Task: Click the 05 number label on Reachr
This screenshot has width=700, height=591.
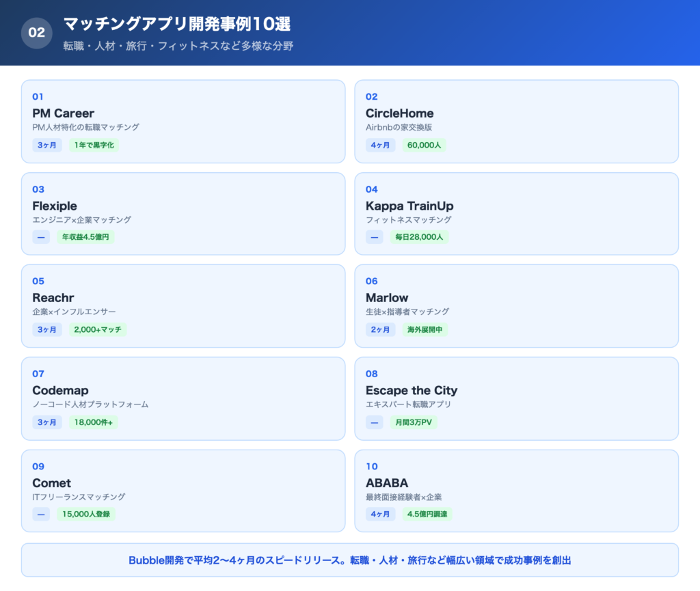Action: tap(38, 281)
